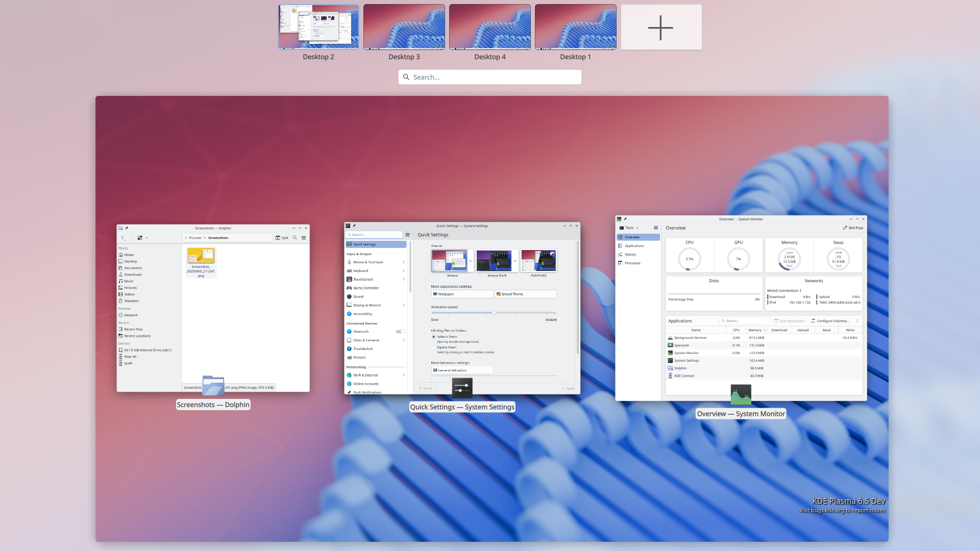Open System Settings hamburger menu
This screenshot has width=980, height=551.
407,235
